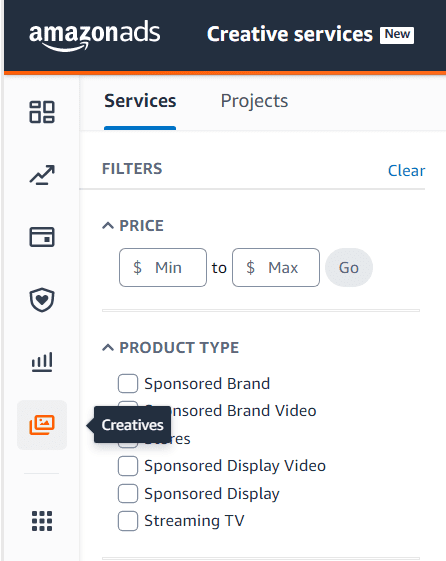Click the Creatives image icon in sidebar
Screen dimensions: 446x561
tap(42, 425)
